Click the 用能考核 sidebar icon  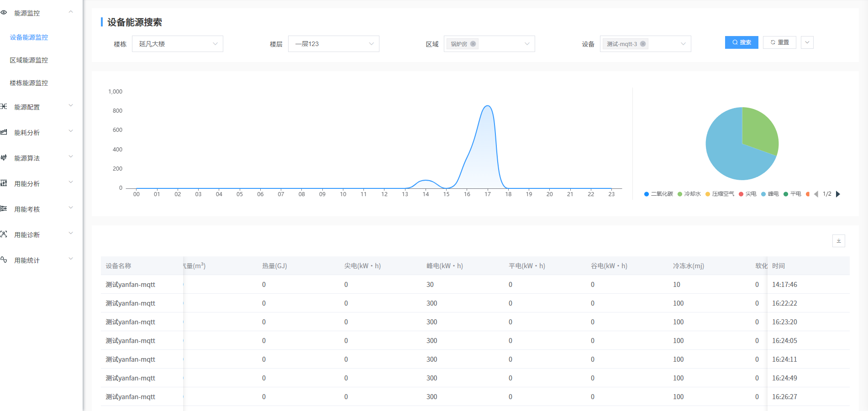tap(4, 208)
